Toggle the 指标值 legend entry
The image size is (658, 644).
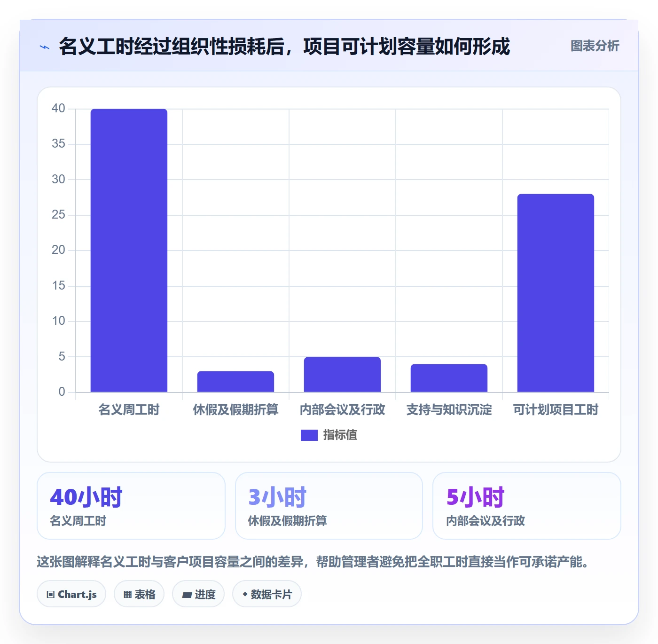pos(329,435)
